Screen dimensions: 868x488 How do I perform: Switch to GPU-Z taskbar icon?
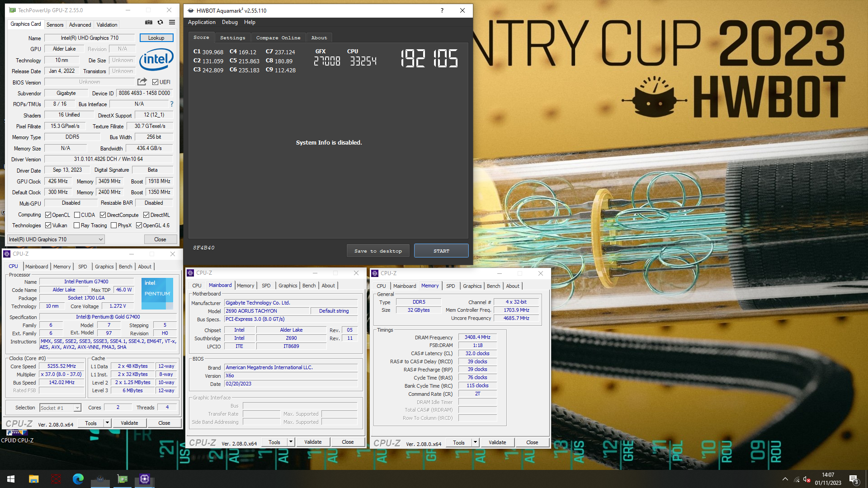pyautogui.click(x=123, y=479)
